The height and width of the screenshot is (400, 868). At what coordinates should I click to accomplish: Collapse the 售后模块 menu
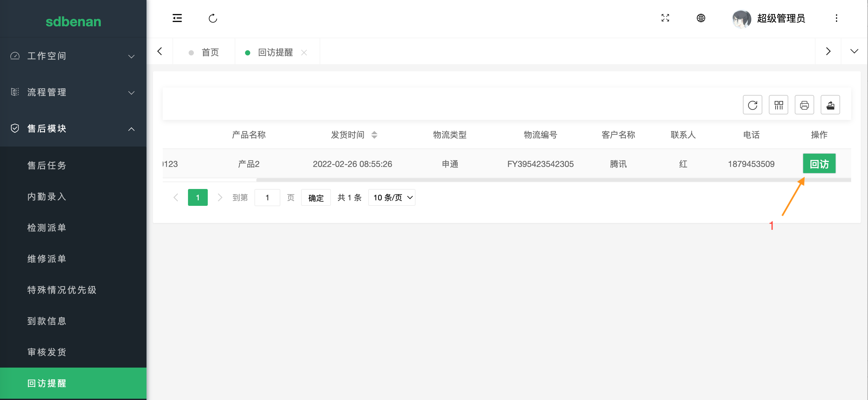73,128
